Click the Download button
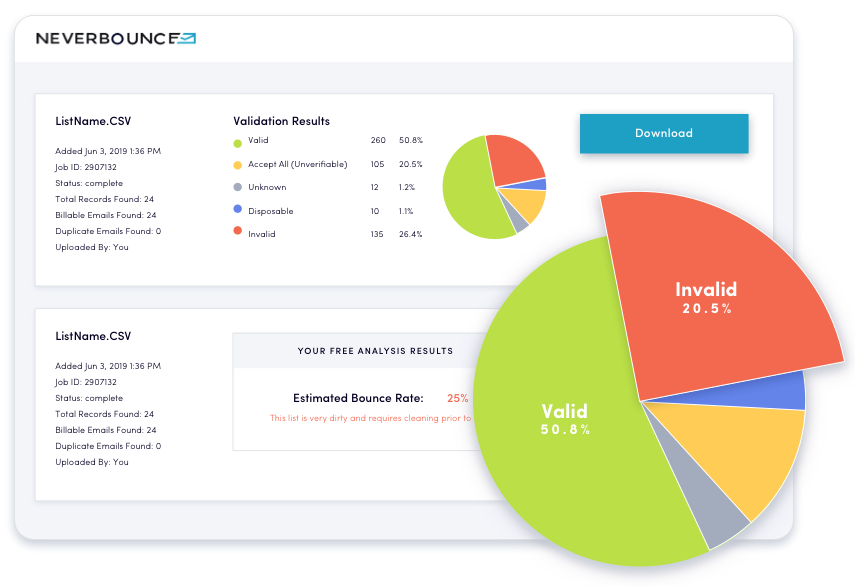 [x=664, y=133]
